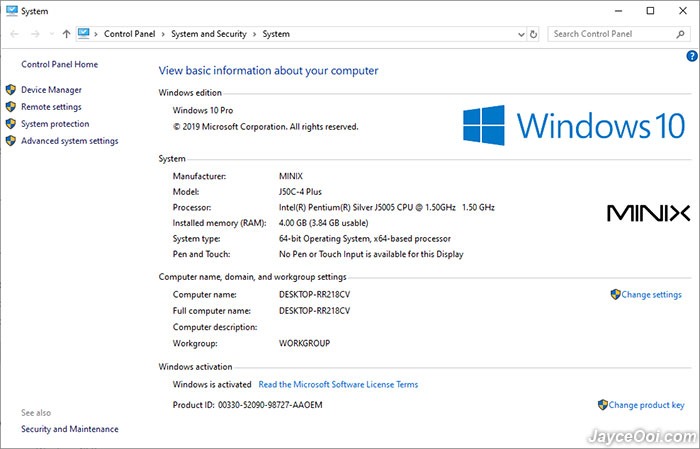
Task: Open the recent locations dropdown arrow
Action: pos(52,34)
